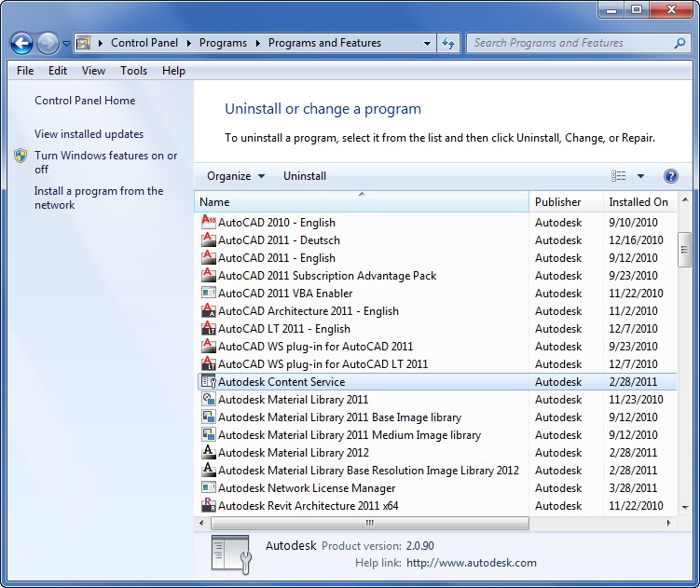Select Autodesk Network License Manager entry name

[307, 488]
